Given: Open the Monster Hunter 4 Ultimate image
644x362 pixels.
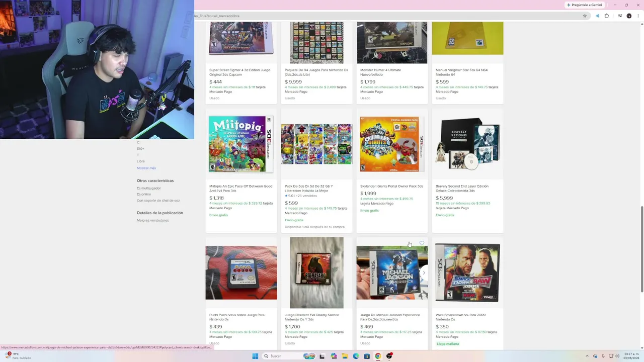Looking at the screenshot, I should tap(392, 43).
